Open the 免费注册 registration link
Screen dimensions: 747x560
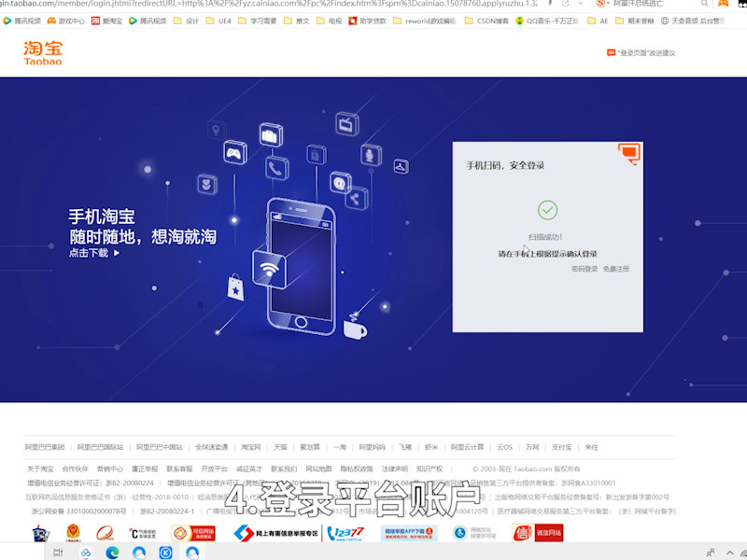(x=616, y=269)
